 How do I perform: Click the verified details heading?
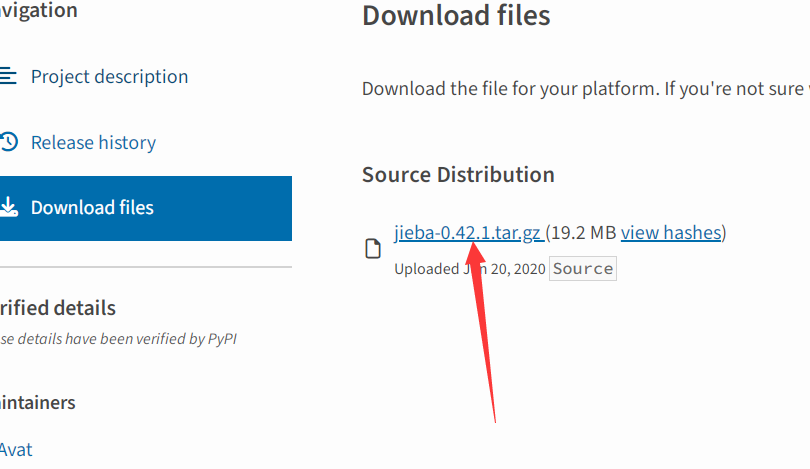coord(58,308)
